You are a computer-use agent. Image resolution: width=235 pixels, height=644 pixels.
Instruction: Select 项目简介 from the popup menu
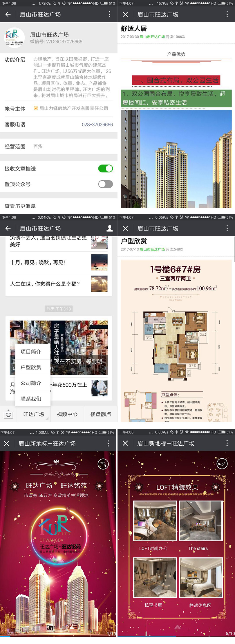[33, 352]
